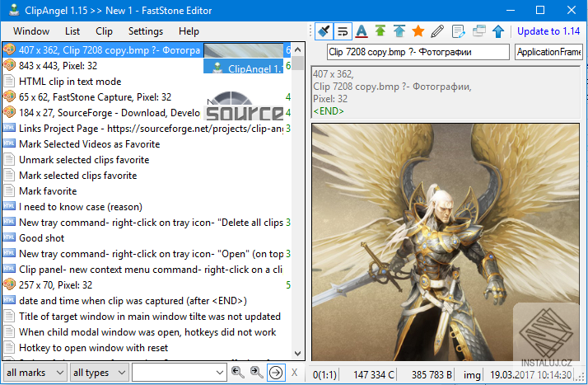
Task: Click the 'img' type status indicator
Action: (472, 374)
